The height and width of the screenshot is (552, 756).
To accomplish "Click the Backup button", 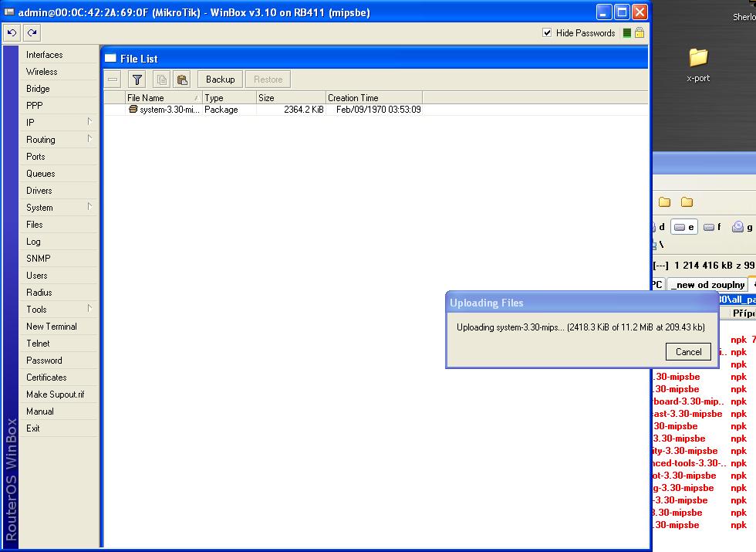I will (x=220, y=80).
